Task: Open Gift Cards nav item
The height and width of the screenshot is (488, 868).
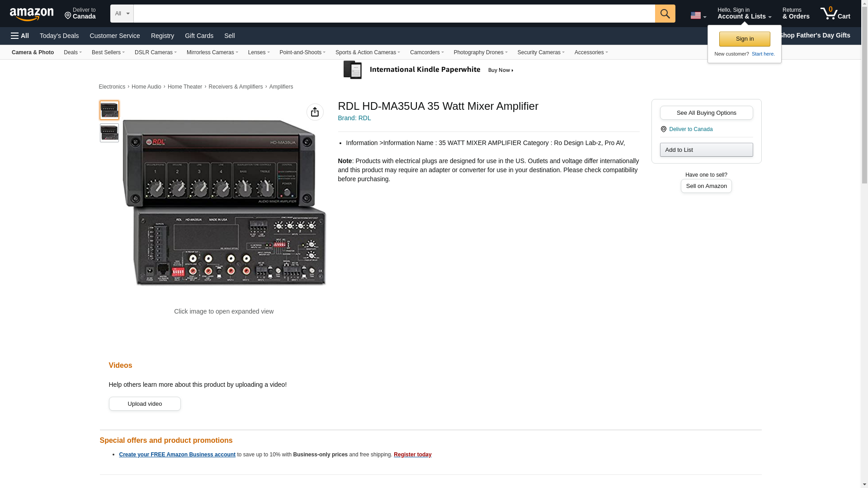Action: point(199,36)
